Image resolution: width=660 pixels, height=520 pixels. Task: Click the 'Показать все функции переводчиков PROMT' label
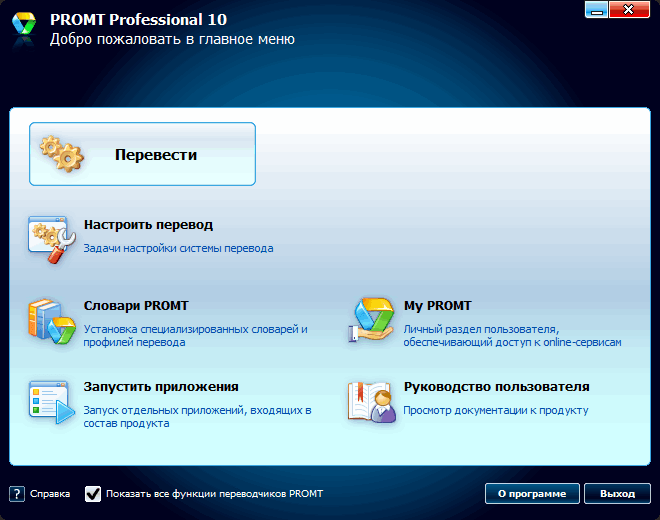[214, 494]
